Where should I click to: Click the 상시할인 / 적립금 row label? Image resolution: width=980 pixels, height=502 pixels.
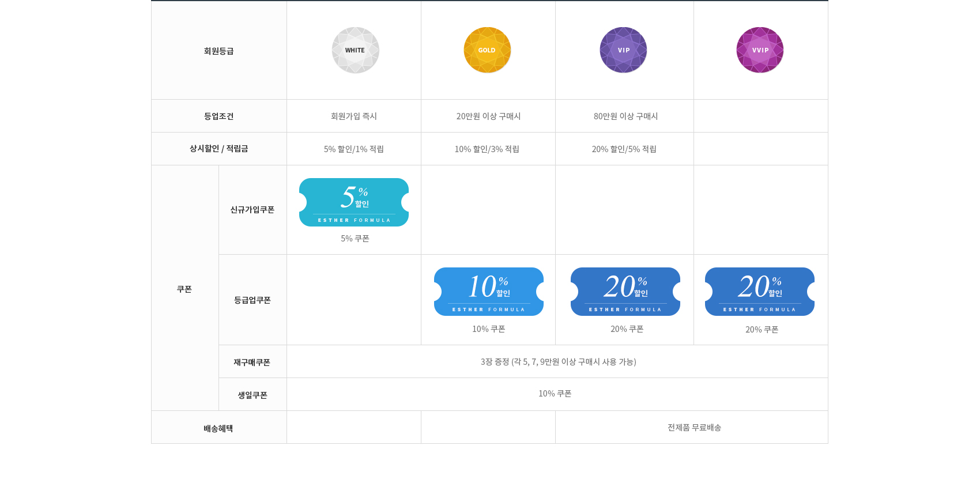point(218,149)
